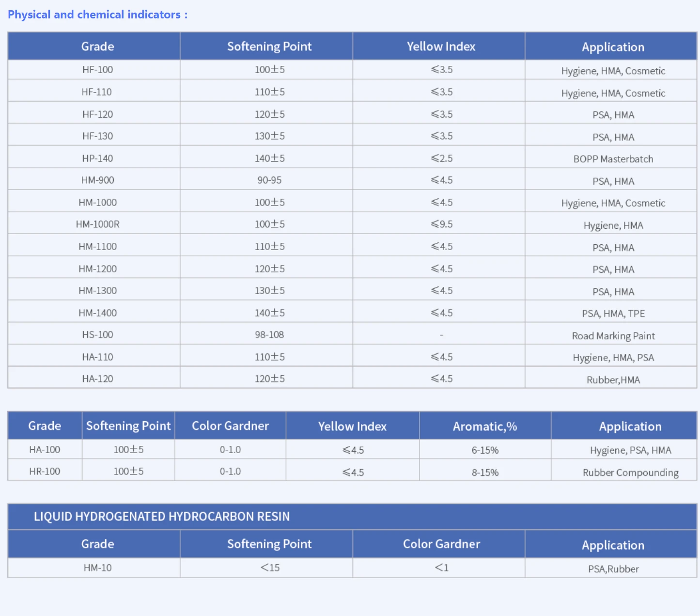Select the HM-1000R grade cell

pyautogui.click(x=97, y=224)
